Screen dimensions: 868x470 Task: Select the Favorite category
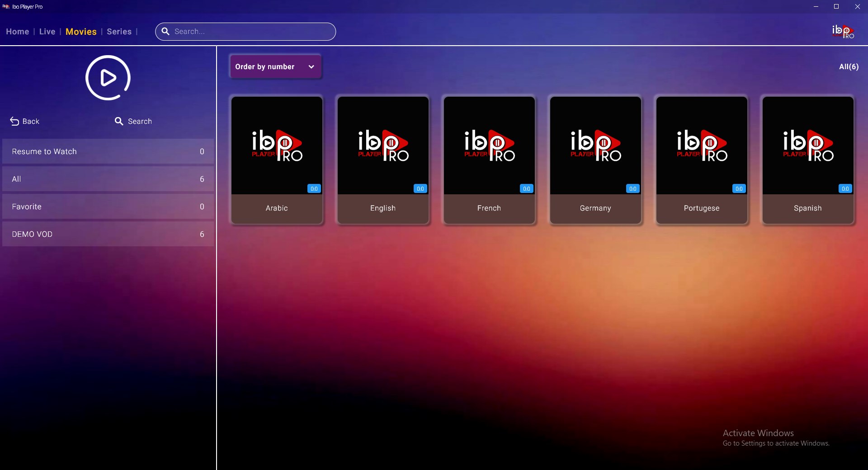[x=108, y=207]
